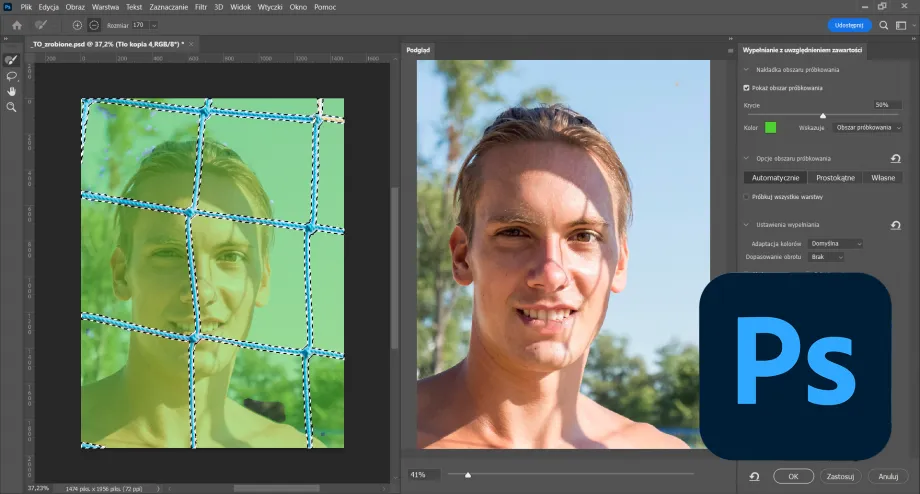Select the Hand tool
The image size is (920, 494).
12,91
